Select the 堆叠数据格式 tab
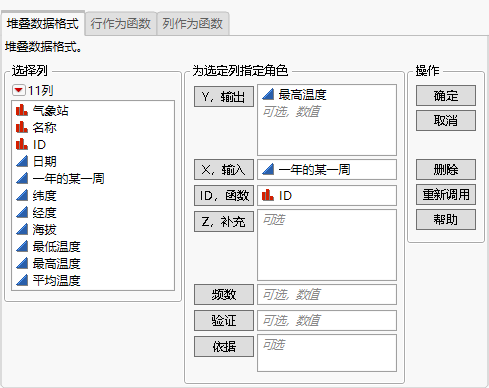 pyautogui.click(x=43, y=24)
